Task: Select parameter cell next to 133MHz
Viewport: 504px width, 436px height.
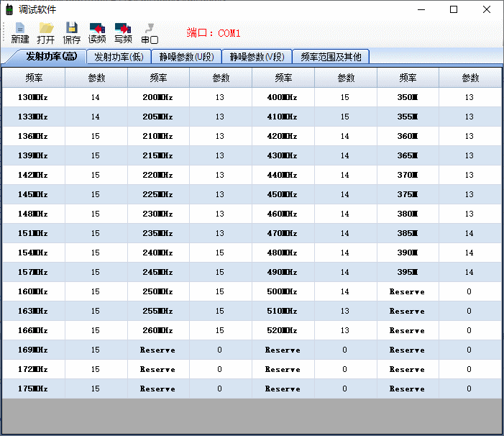Action: tap(96, 117)
